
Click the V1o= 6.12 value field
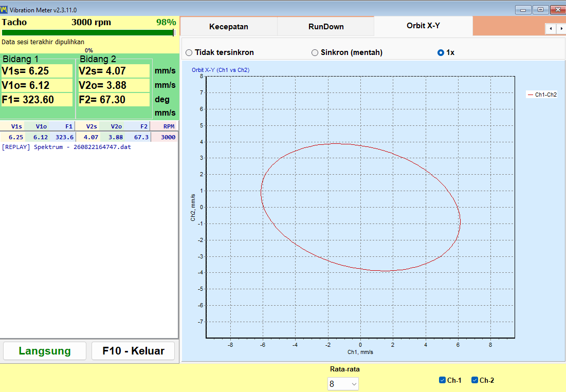point(37,85)
